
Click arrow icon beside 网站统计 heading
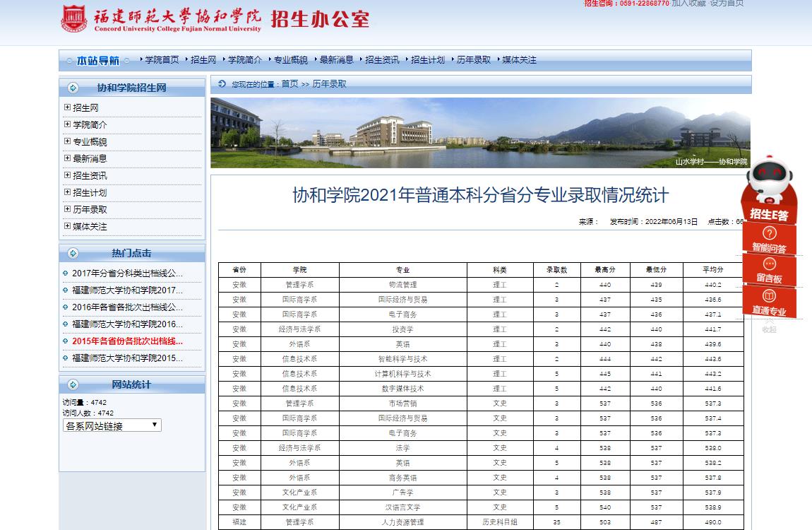pos(73,384)
